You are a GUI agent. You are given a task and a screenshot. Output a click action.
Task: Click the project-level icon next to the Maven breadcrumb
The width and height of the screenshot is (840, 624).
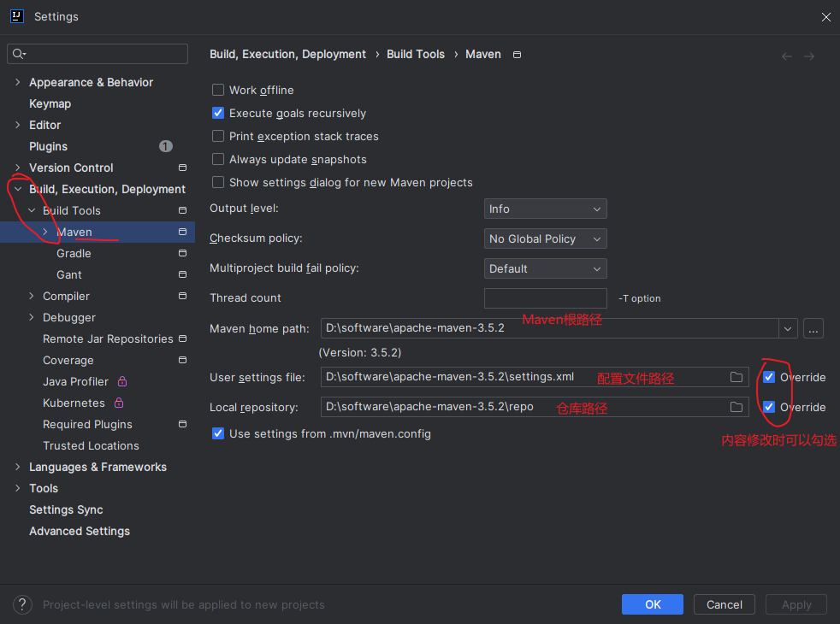click(517, 55)
